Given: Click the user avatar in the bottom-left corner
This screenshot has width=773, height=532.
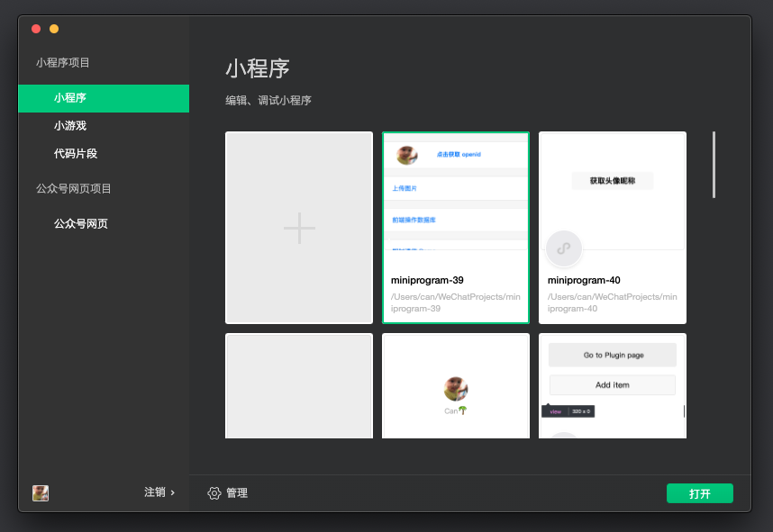Looking at the screenshot, I should (41, 493).
